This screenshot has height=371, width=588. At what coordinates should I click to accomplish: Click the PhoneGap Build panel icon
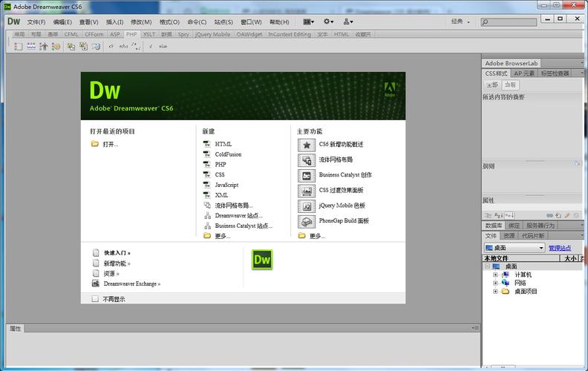(x=306, y=221)
